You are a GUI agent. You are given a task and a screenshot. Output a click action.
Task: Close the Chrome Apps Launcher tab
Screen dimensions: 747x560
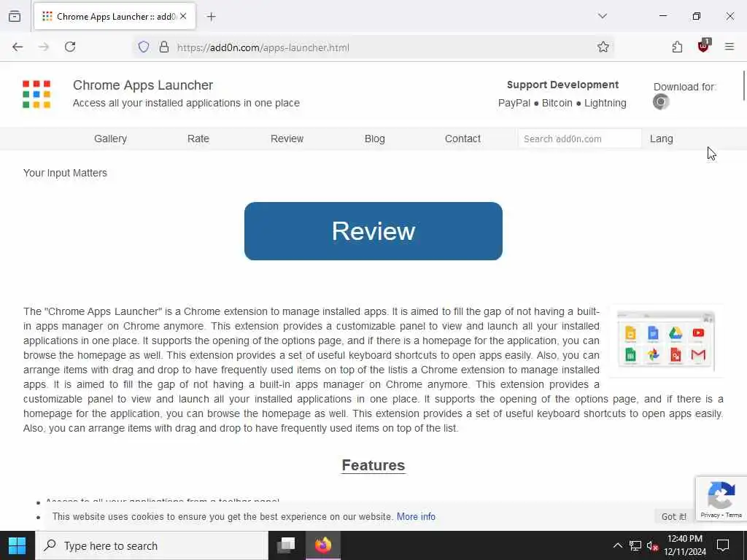click(x=183, y=16)
